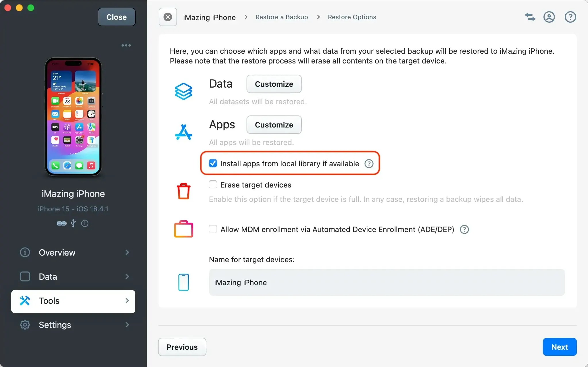588x367 pixels.
Task: Click the device options ellipsis menu
Action: pyautogui.click(x=126, y=45)
